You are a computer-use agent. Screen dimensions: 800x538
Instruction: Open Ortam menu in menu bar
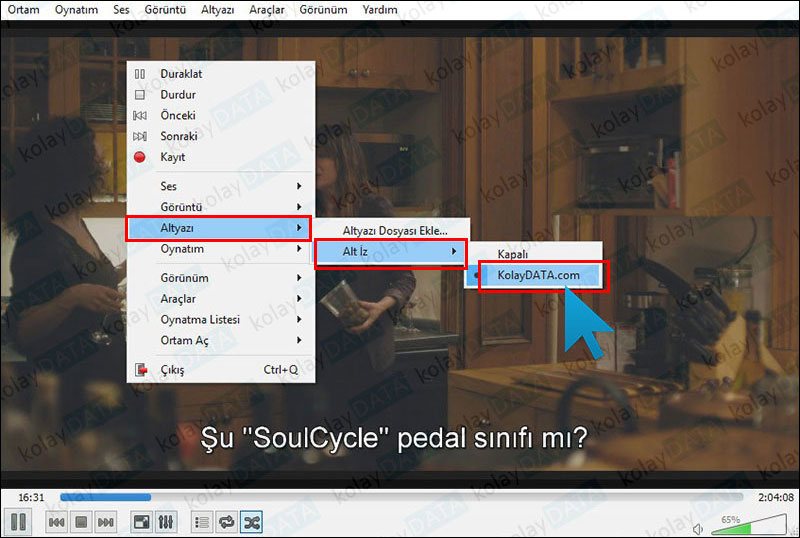point(23,9)
